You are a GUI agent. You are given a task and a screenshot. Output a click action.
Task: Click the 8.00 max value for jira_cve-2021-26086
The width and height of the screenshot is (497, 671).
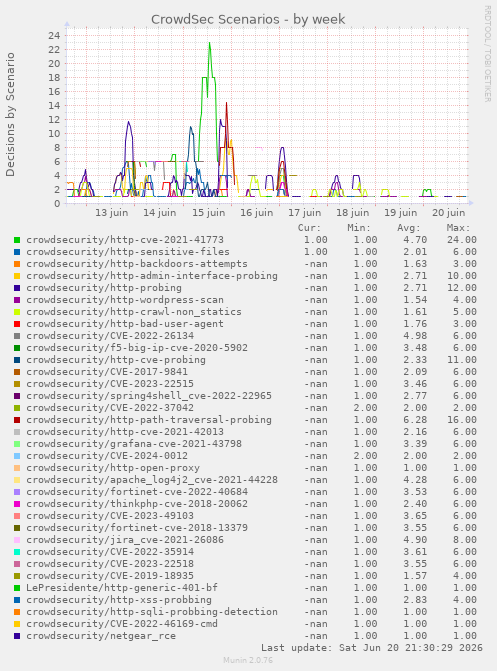(x=465, y=540)
